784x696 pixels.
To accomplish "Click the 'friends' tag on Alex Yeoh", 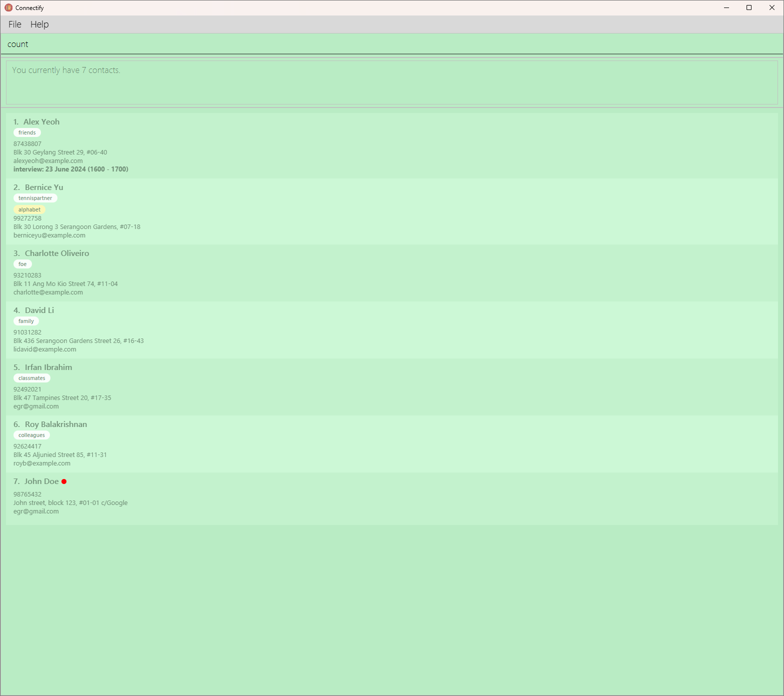I will [27, 132].
